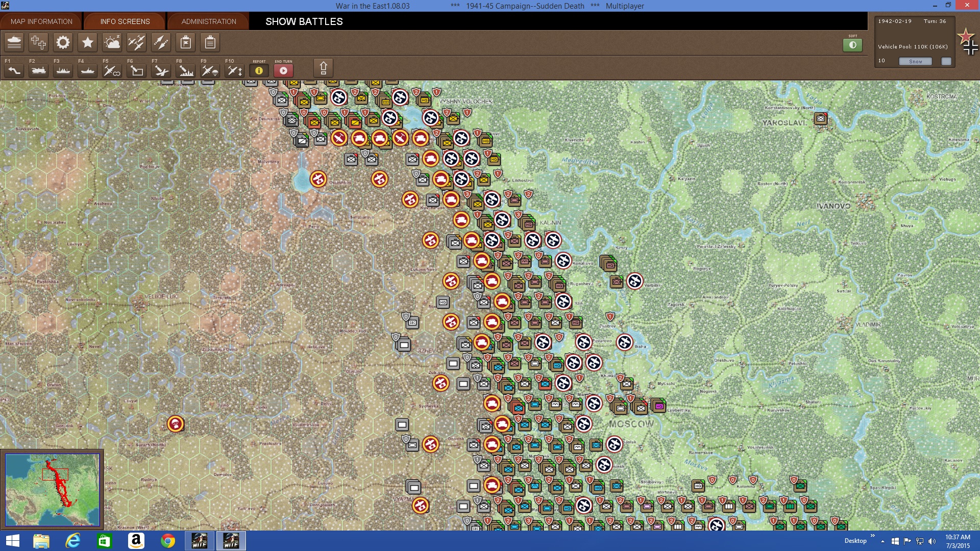Open the MAP INFORMATION tab
Screen dimensions: 980x551
click(41, 21)
